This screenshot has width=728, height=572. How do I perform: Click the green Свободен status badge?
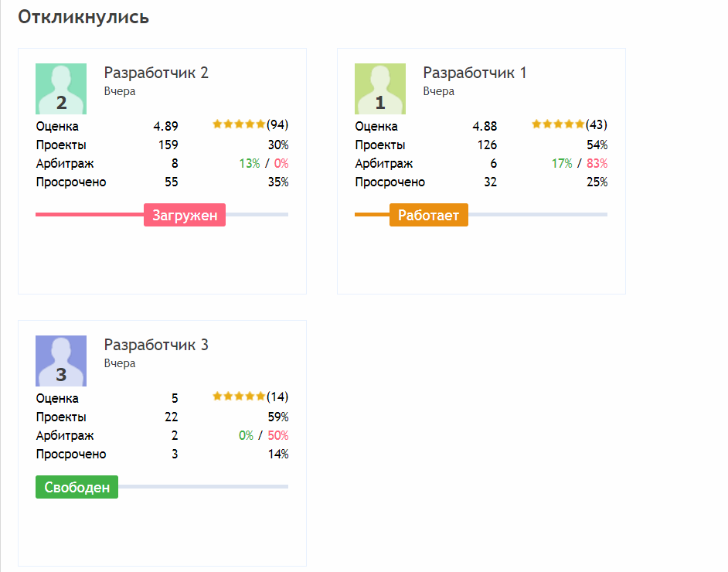(77, 487)
